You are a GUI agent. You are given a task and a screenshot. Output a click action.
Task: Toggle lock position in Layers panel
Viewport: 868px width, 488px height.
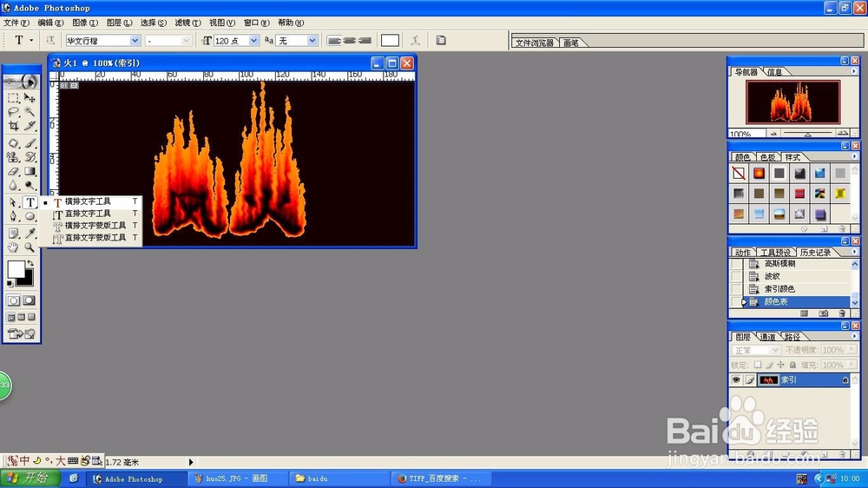780,365
